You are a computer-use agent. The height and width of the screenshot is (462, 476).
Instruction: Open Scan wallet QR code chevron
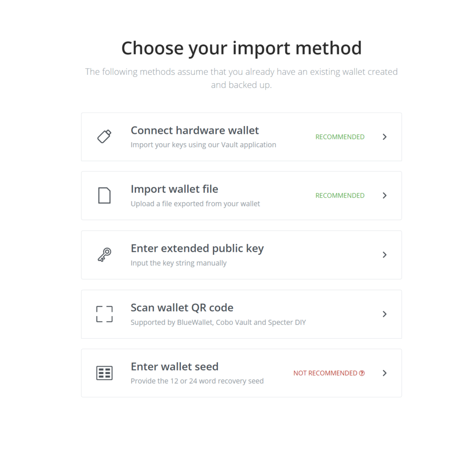384,314
